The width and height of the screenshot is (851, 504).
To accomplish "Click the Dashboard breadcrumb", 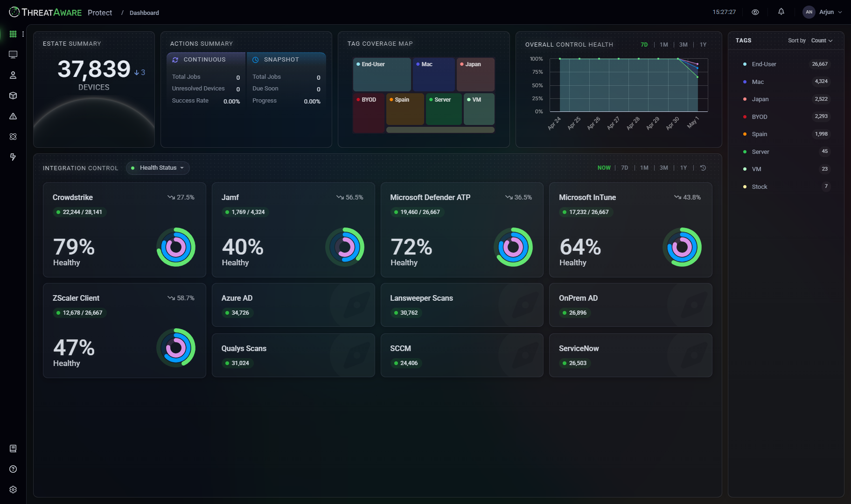I will pos(144,13).
